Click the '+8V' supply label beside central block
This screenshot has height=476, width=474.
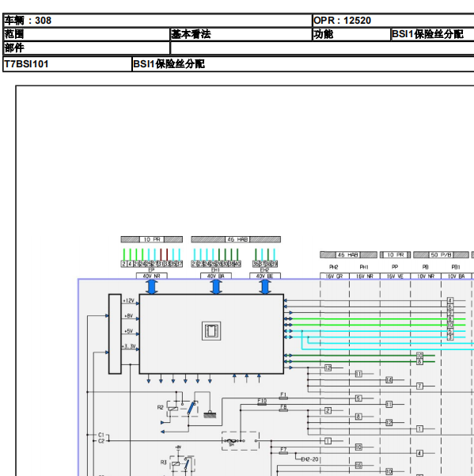pos(128,316)
